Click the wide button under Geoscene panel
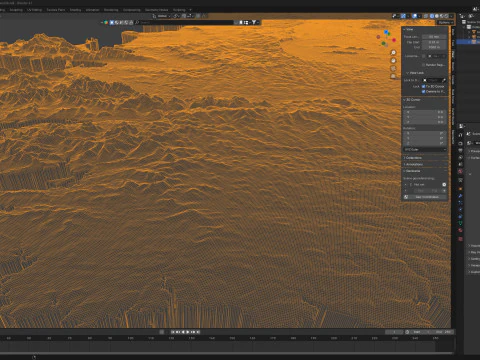480x360 pixels. 425,197
